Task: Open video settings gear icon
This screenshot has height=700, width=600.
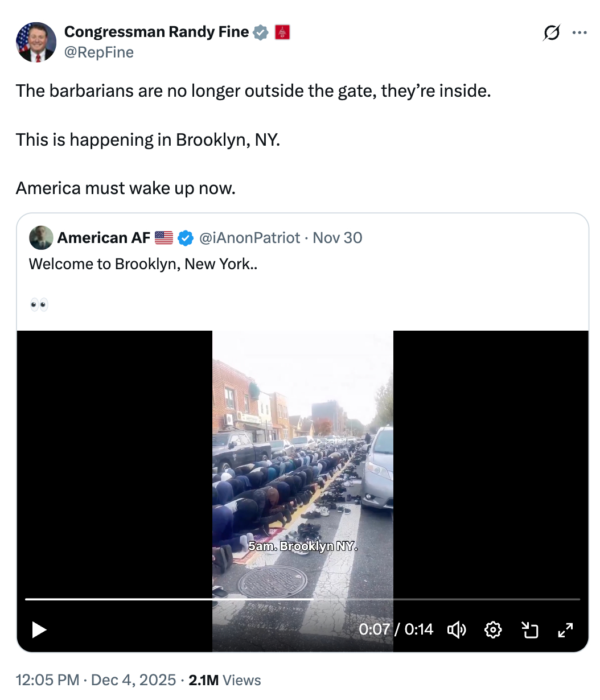Action: [493, 629]
